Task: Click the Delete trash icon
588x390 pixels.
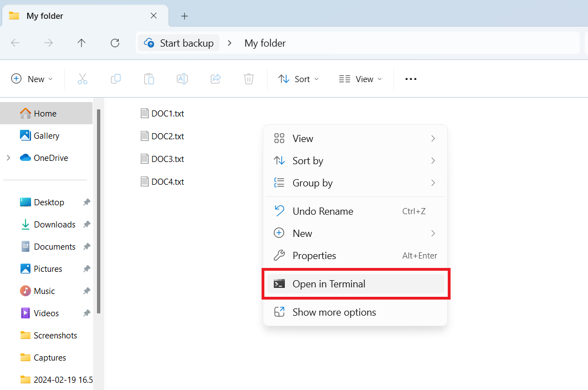Action: click(249, 79)
